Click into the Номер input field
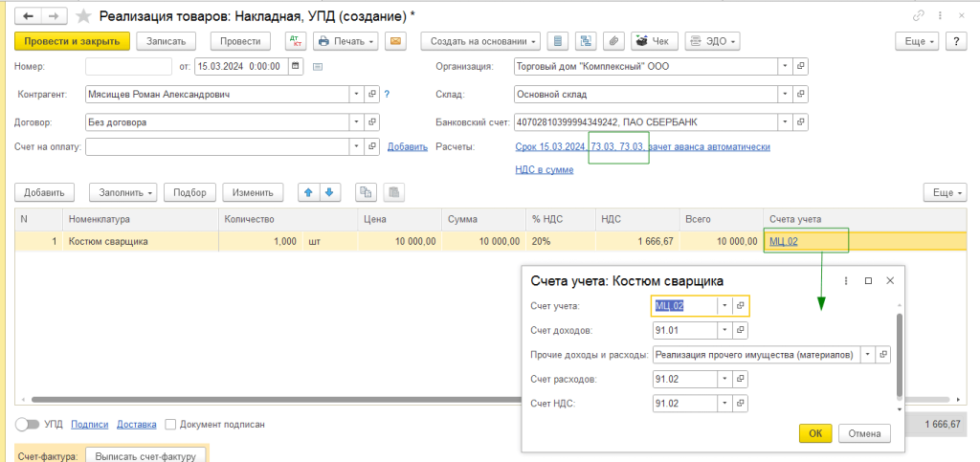 128,66
